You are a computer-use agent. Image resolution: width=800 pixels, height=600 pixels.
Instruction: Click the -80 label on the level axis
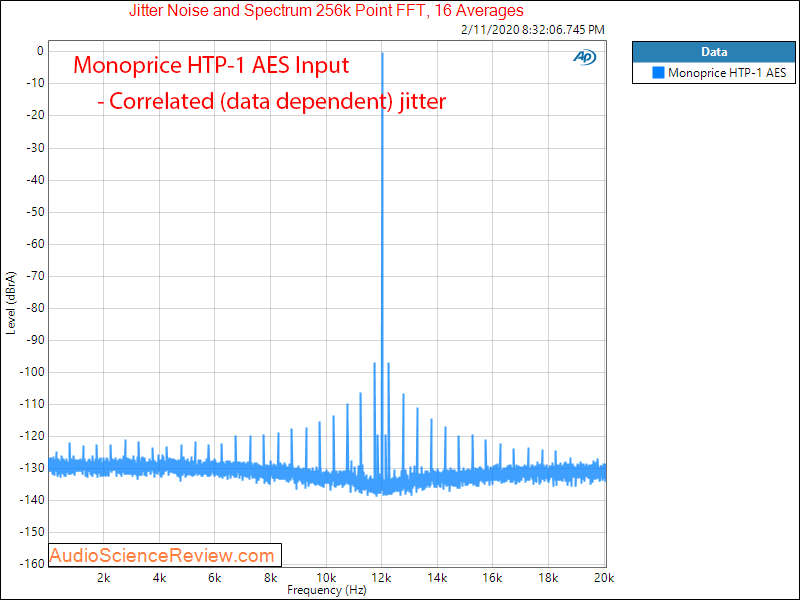(x=35, y=308)
